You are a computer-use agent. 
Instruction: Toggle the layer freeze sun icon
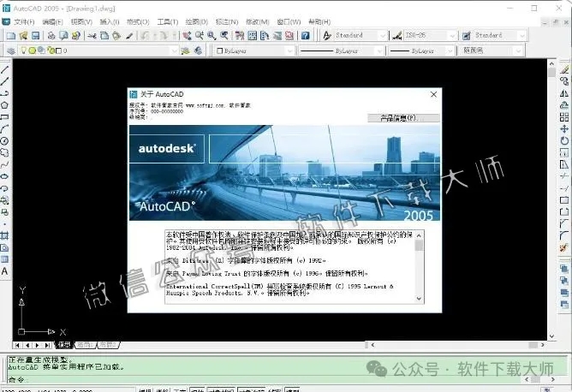coord(33,50)
